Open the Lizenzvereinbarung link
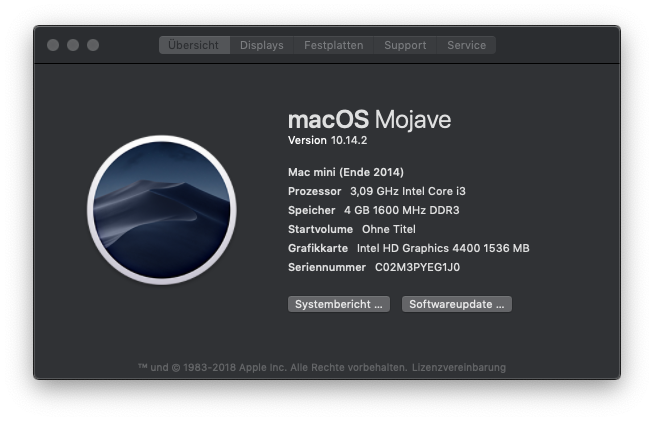 [x=459, y=368]
